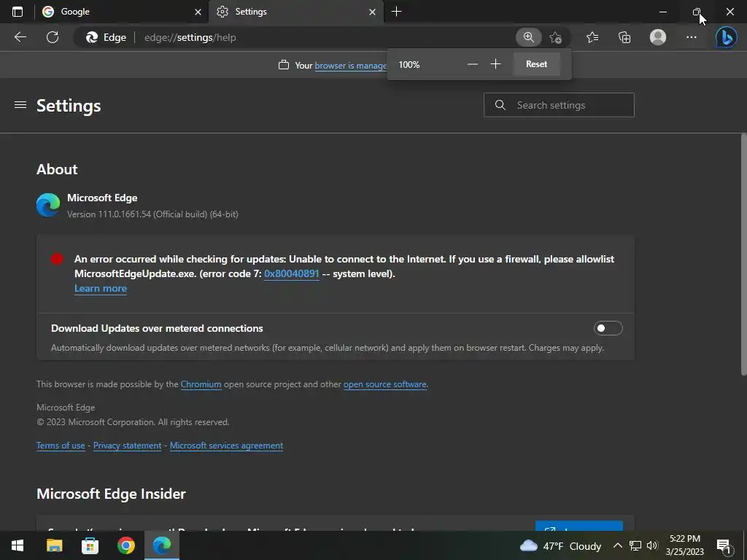Click the zoom magnifier icon in address bar
This screenshot has height=560, width=747.
tap(528, 37)
